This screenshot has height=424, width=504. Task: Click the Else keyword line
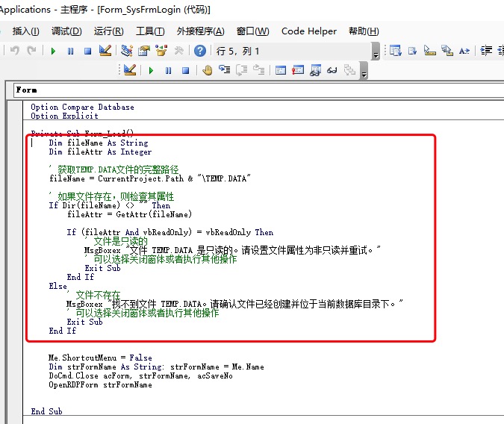coord(57,286)
